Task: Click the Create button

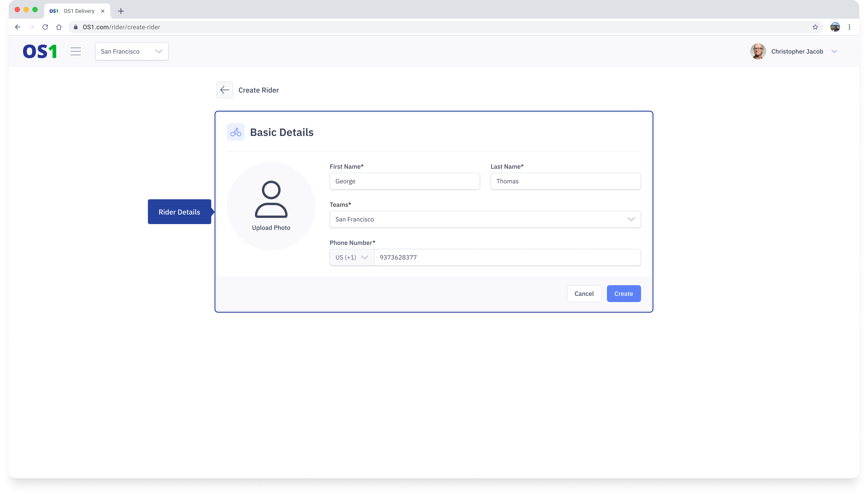Action: click(x=623, y=294)
